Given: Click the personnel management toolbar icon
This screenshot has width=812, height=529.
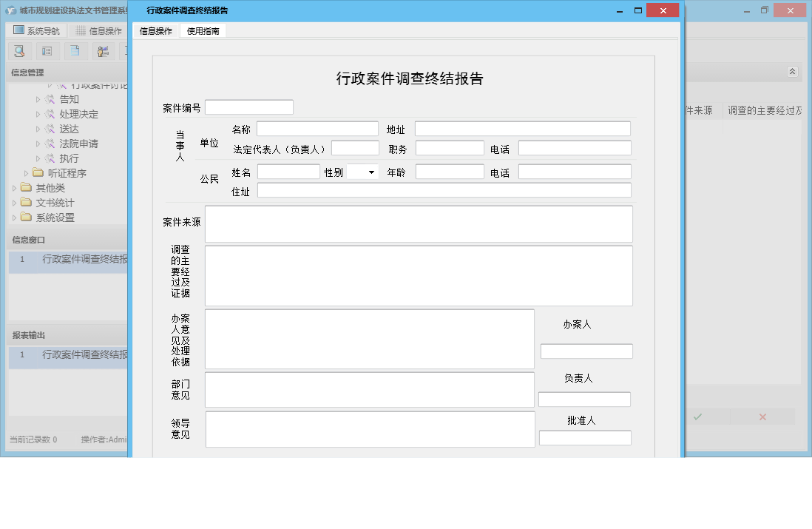Looking at the screenshot, I should click(x=102, y=51).
